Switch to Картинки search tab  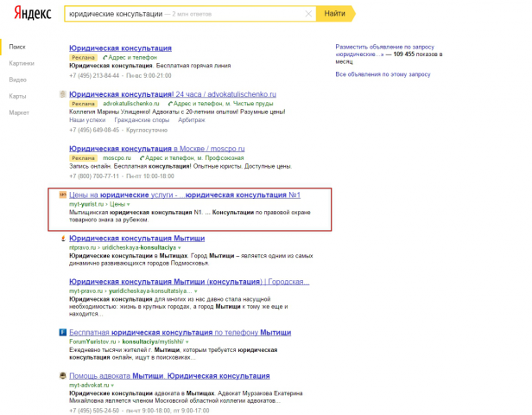pyautogui.click(x=22, y=63)
